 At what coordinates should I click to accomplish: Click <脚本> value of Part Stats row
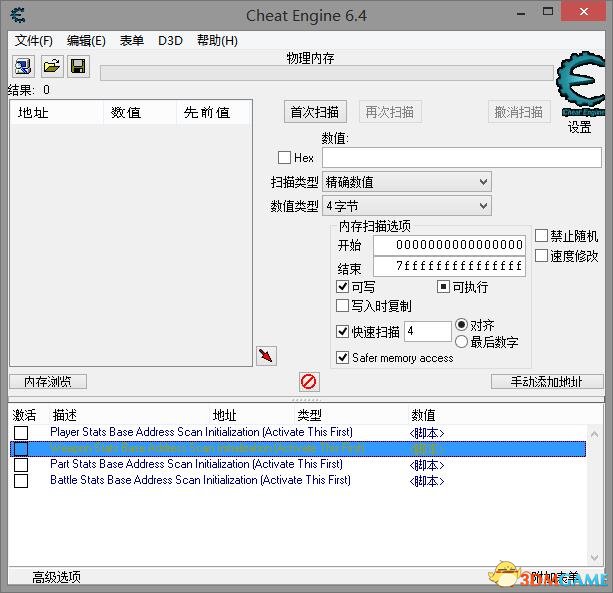click(427, 465)
